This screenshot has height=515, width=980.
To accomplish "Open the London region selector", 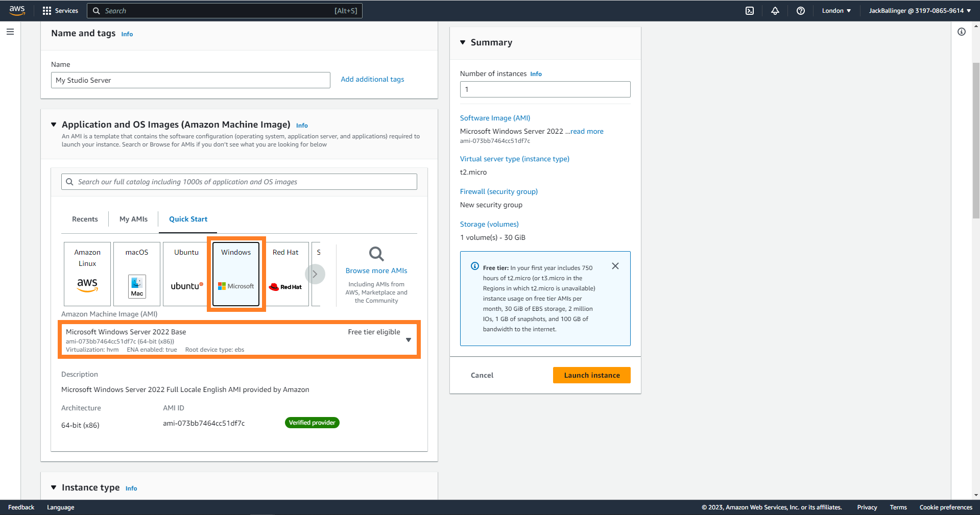I will pos(836,11).
